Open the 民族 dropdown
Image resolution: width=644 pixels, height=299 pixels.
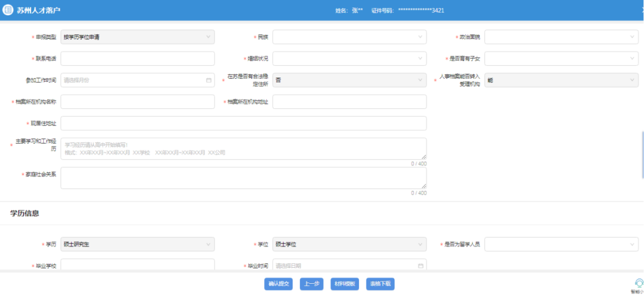pos(349,37)
